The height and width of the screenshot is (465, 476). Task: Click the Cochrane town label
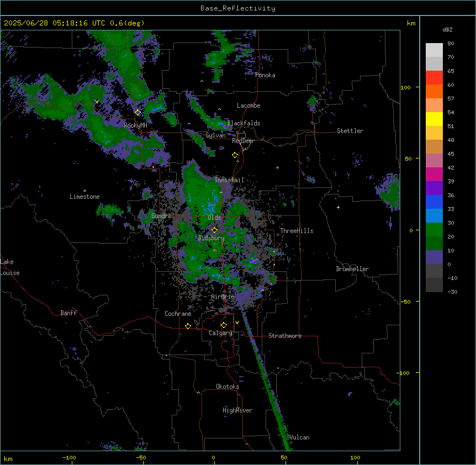[178, 314]
